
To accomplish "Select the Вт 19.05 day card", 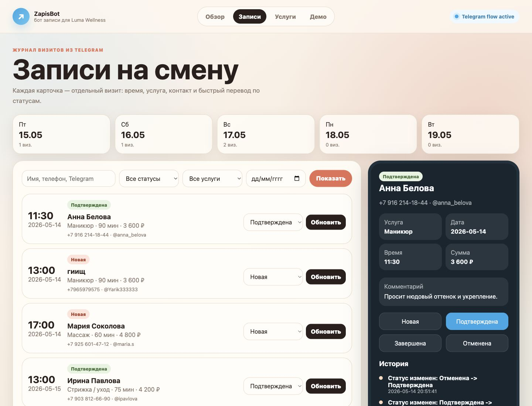I will tap(470, 134).
